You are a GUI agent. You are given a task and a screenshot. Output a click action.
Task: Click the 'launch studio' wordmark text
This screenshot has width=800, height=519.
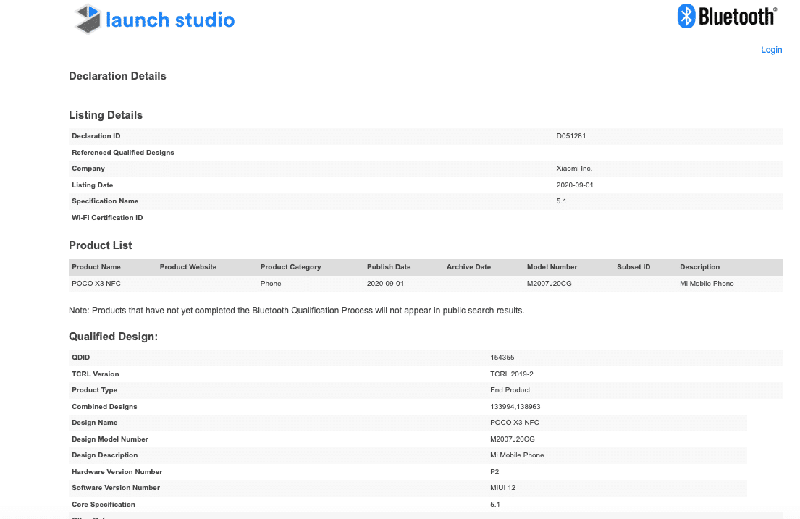[170, 20]
